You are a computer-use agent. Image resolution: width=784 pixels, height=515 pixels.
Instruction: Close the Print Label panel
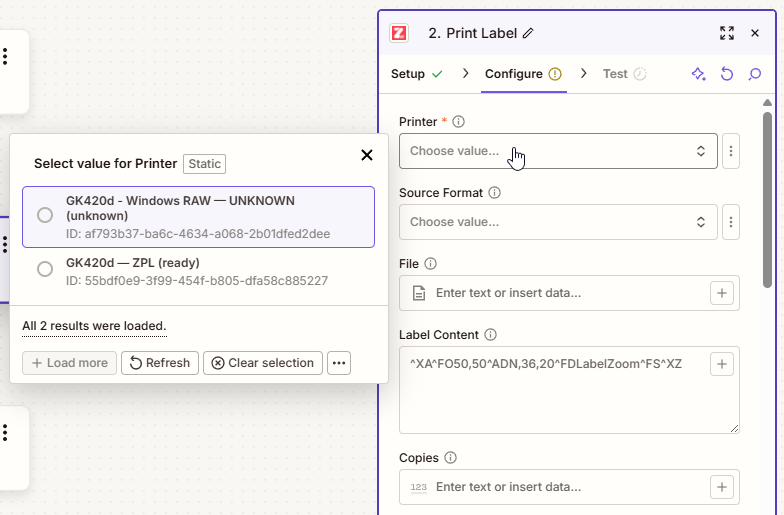(755, 33)
